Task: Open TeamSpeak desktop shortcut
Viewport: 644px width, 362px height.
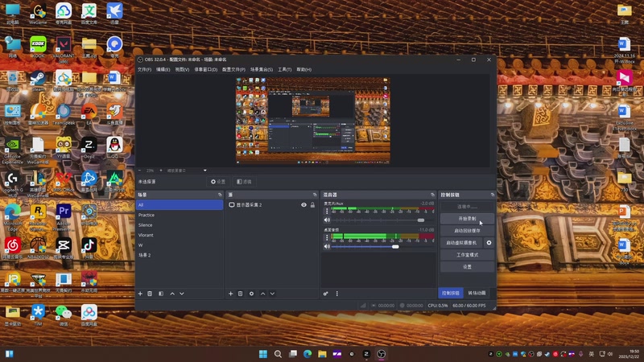Action: (64, 114)
